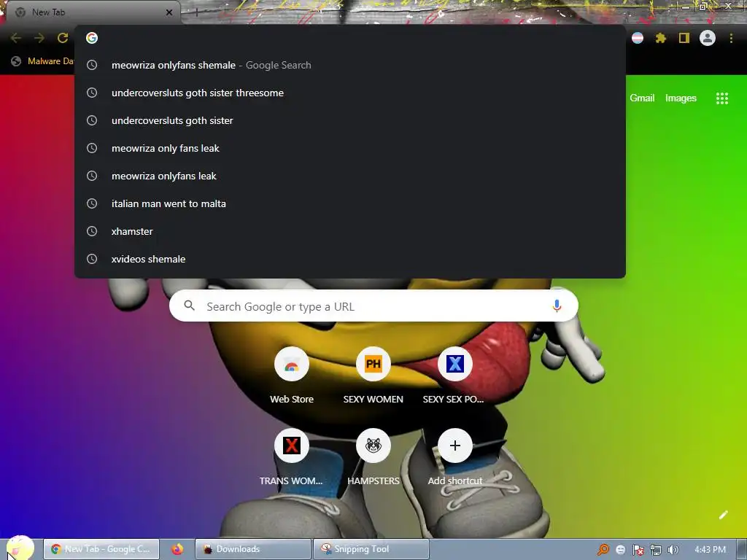This screenshot has height=560, width=747.
Task: Click the pencil Customize Chrome icon
Action: [723, 515]
